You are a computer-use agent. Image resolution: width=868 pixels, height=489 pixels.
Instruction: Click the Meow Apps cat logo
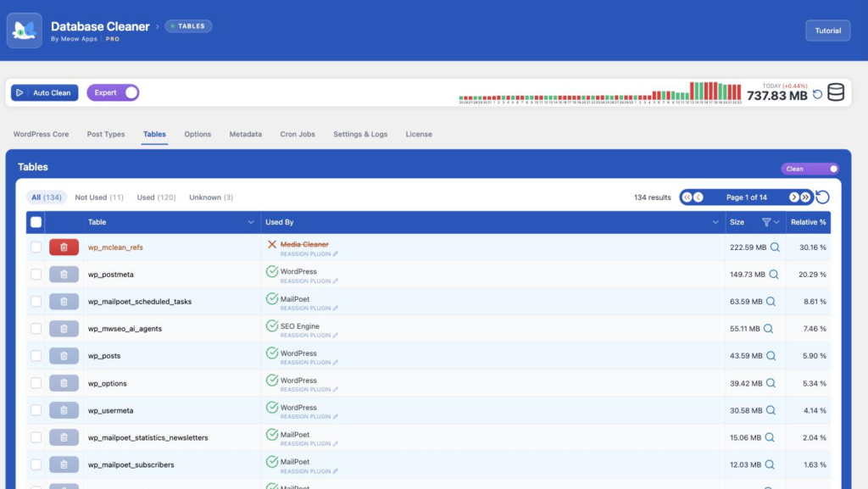point(25,31)
